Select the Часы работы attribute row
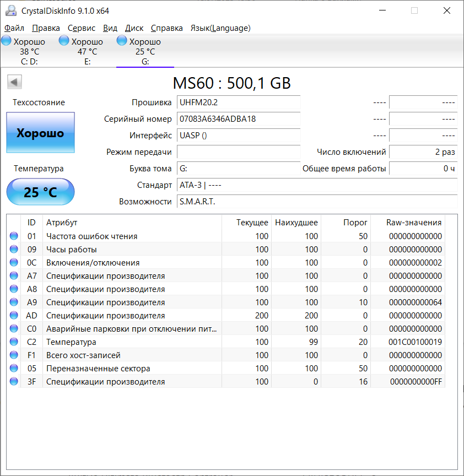 pyautogui.click(x=72, y=250)
